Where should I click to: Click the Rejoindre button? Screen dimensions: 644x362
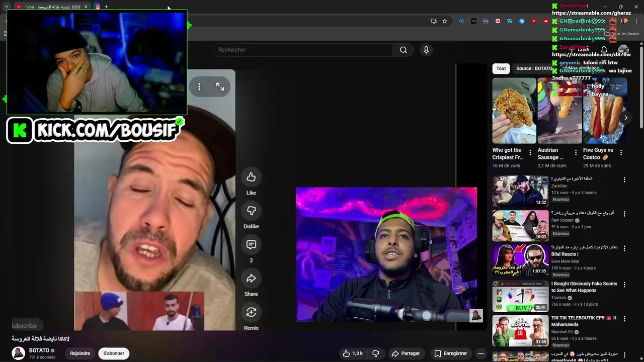coord(80,353)
